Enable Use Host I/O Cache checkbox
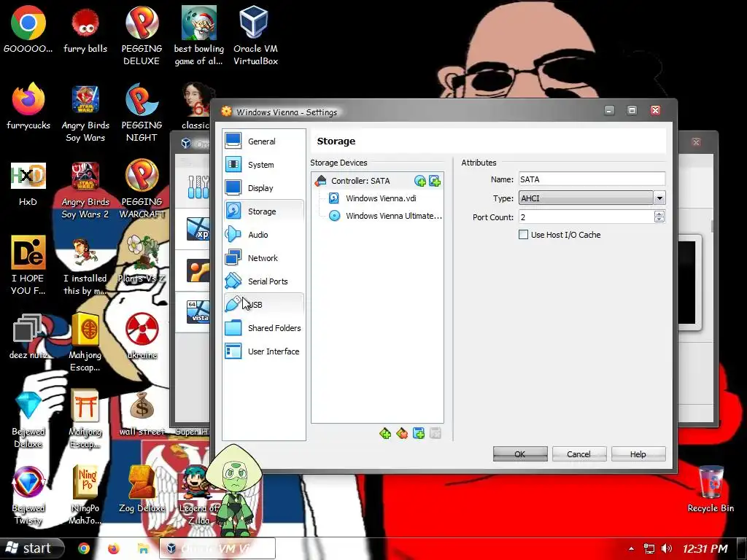The image size is (747, 560). click(x=523, y=235)
